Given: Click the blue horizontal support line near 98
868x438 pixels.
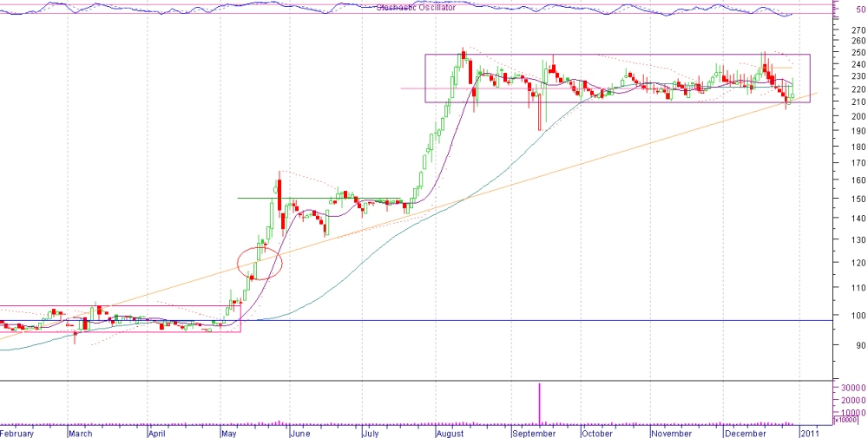Looking at the screenshot, I should click(x=521, y=320).
